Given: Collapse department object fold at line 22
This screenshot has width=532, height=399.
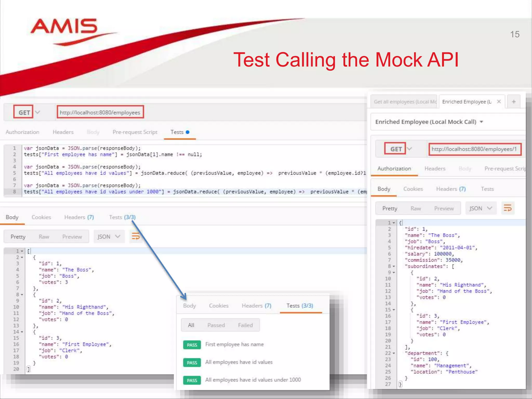Looking at the screenshot, I should point(394,353).
